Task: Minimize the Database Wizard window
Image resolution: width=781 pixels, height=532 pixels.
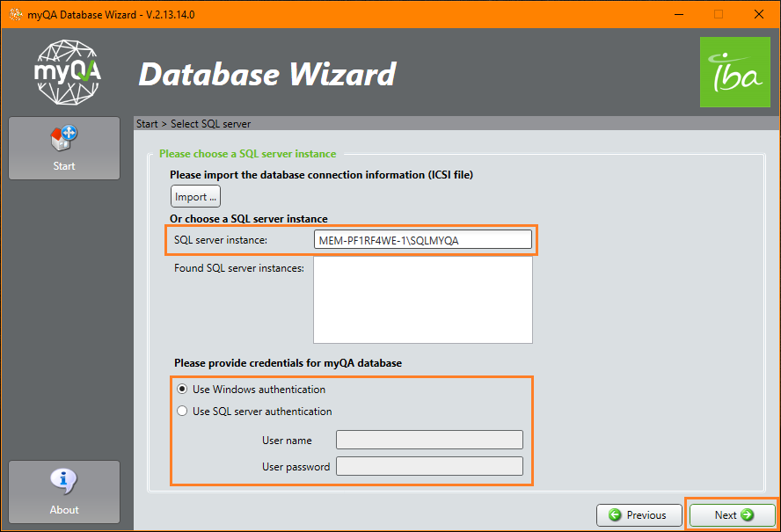Action: click(679, 14)
